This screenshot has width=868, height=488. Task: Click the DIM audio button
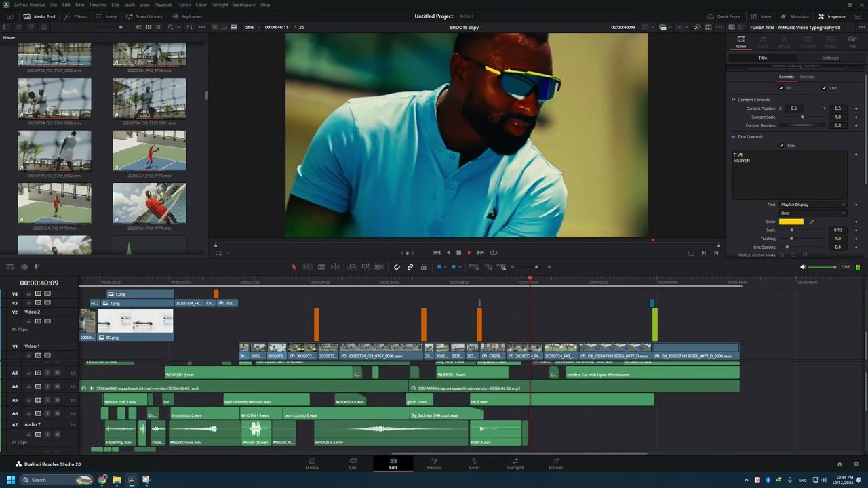(846, 267)
